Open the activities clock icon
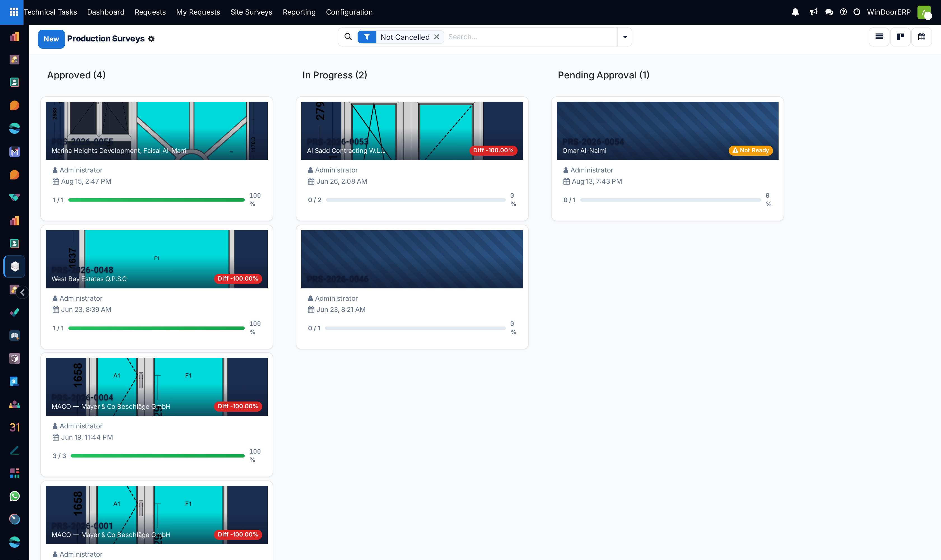The image size is (941, 560). coord(857,12)
